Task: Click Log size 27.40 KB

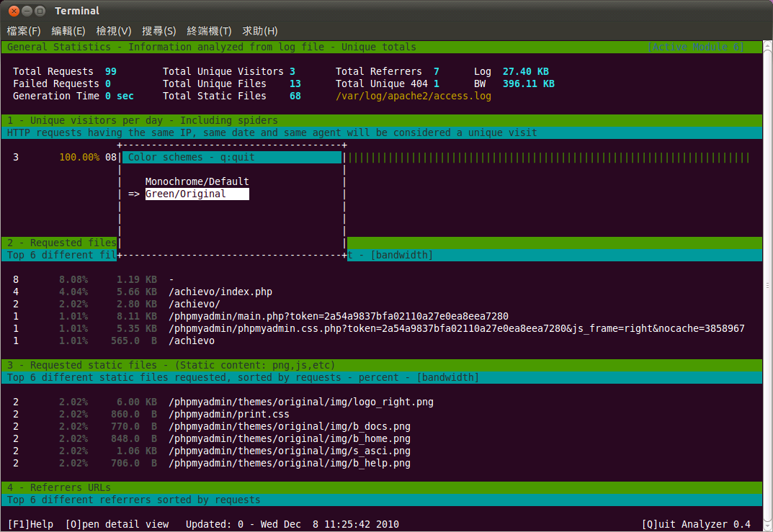Action: [525, 72]
